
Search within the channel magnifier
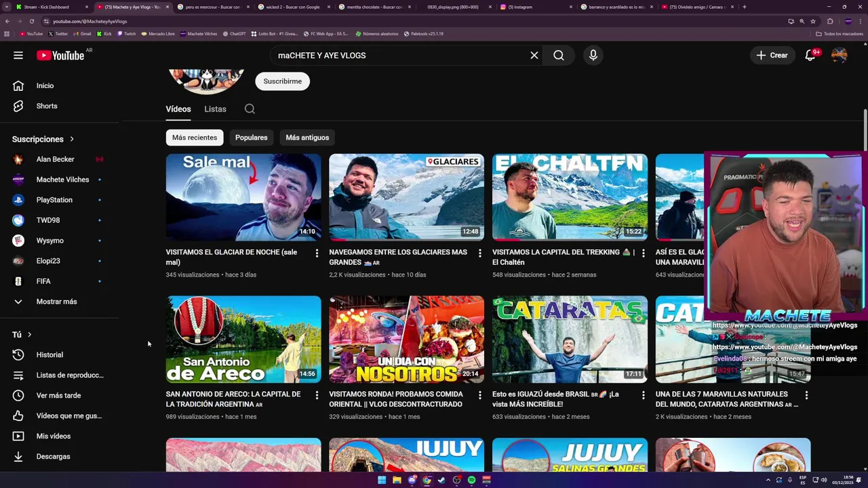250,109
